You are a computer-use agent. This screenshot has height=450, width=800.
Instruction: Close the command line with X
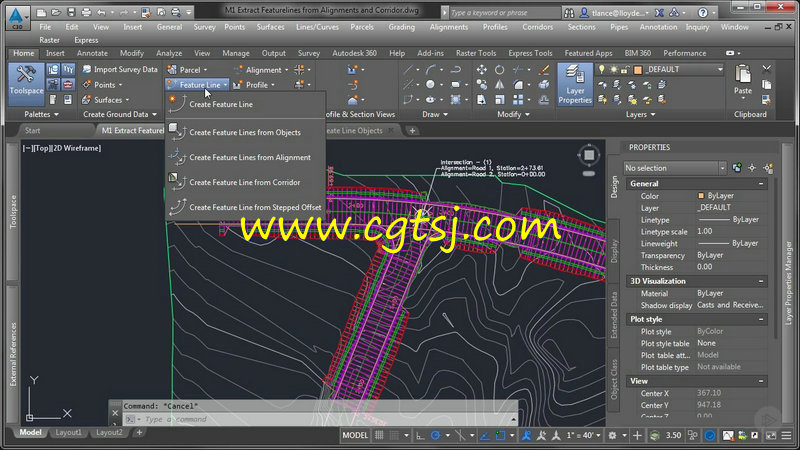(115, 413)
